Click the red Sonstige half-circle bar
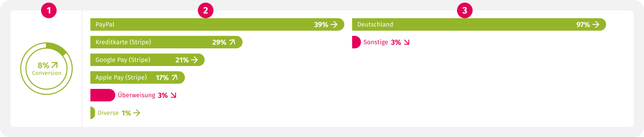This screenshot has height=137, width=644. pyautogui.click(x=356, y=42)
